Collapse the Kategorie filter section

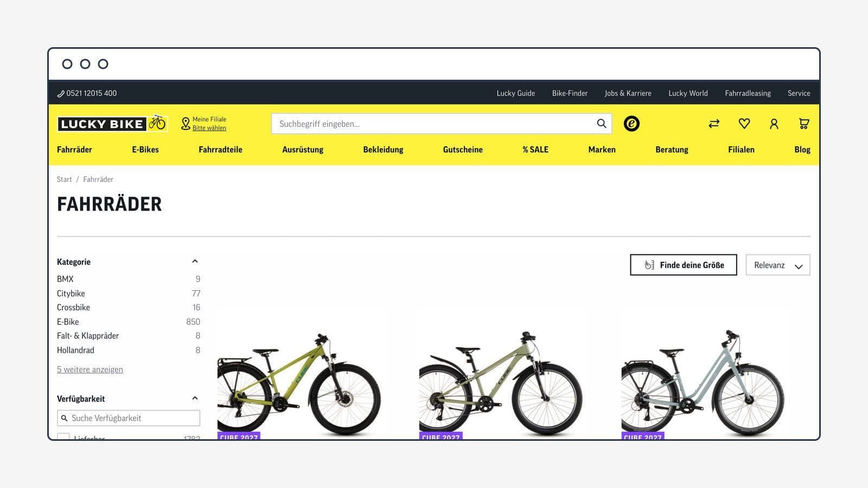tap(195, 261)
